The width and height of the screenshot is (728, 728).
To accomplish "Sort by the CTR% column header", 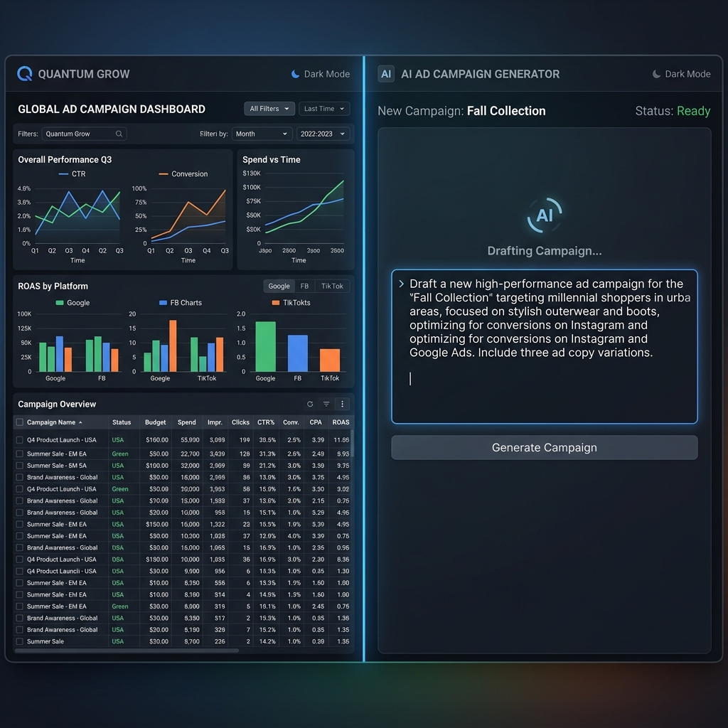I will pos(266,422).
